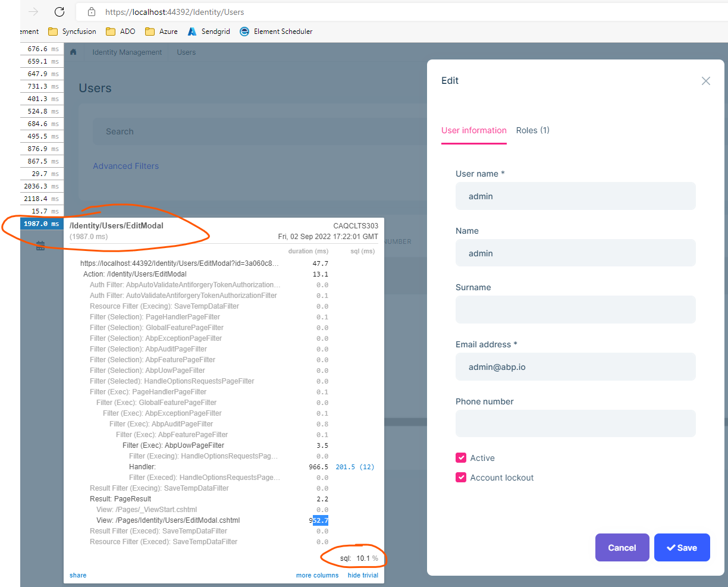
Task: Click the lock icon in address bar
Action: coord(91,12)
